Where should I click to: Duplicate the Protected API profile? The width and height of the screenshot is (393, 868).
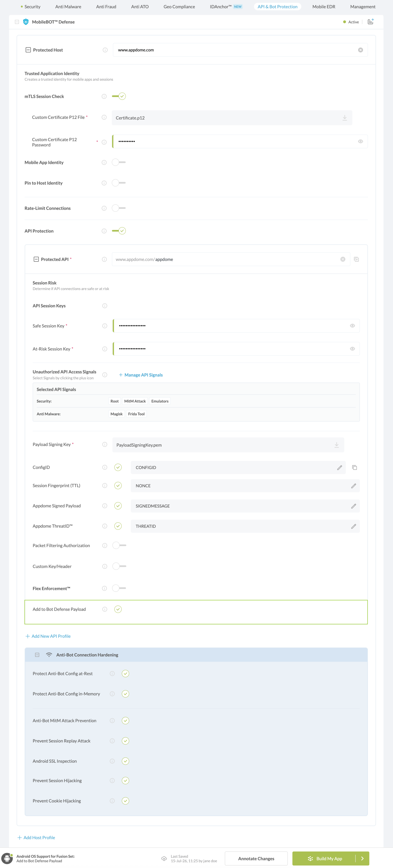click(x=356, y=259)
